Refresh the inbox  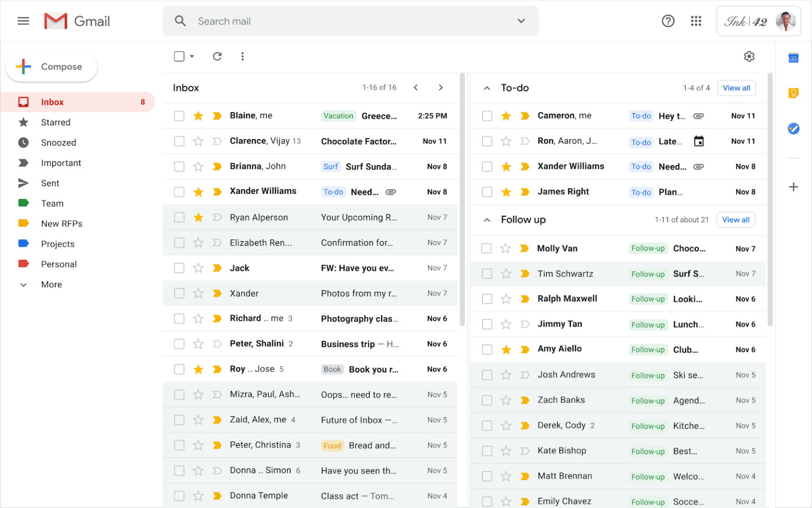click(217, 56)
